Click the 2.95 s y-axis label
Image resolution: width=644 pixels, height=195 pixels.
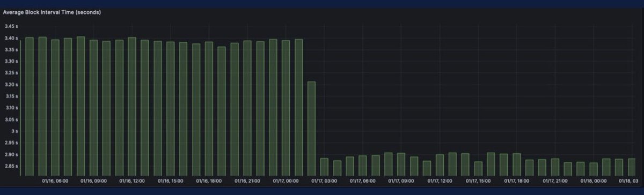11,142
